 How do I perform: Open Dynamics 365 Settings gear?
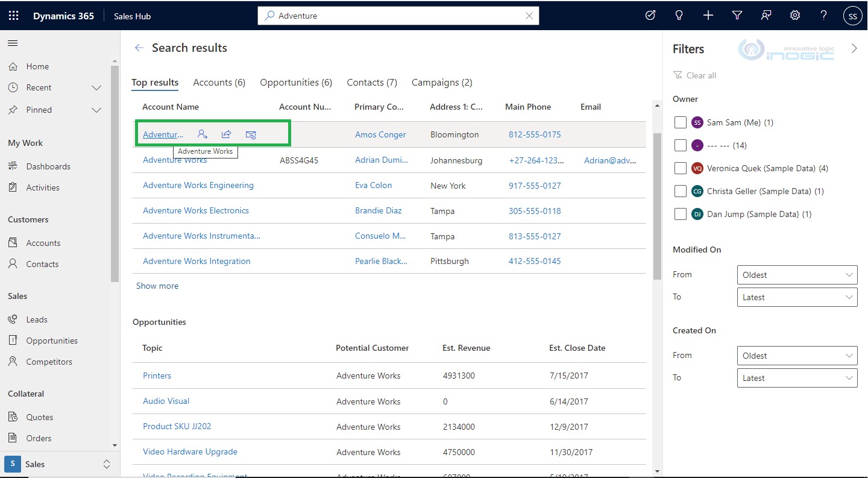click(794, 15)
